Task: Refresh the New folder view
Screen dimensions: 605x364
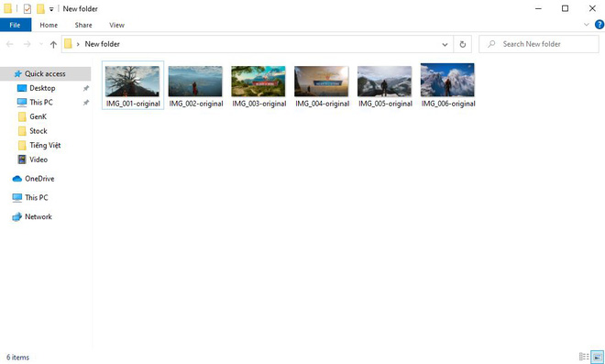Action: coord(463,44)
